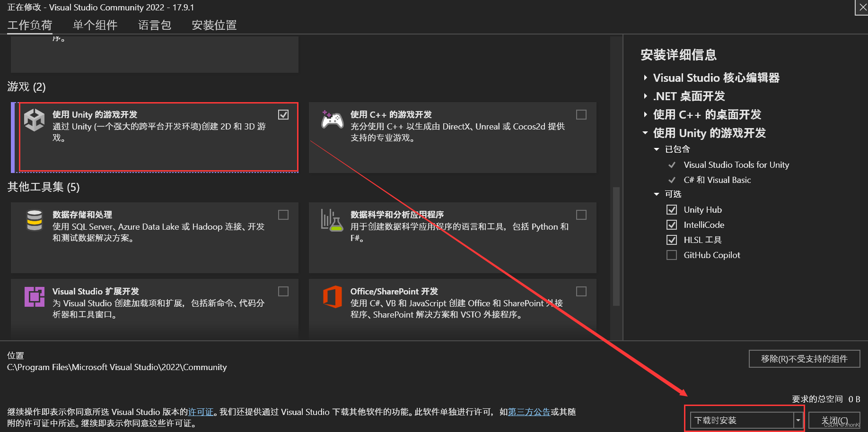
Task: Open the 语言包 tab
Action: point(155,25)
